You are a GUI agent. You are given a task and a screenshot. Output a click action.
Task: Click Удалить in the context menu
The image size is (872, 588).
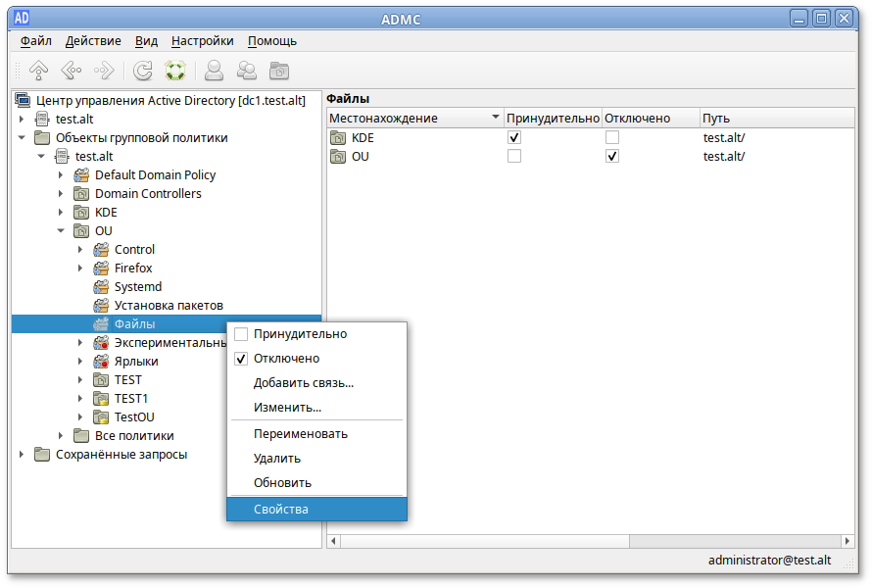click(277, 459)
